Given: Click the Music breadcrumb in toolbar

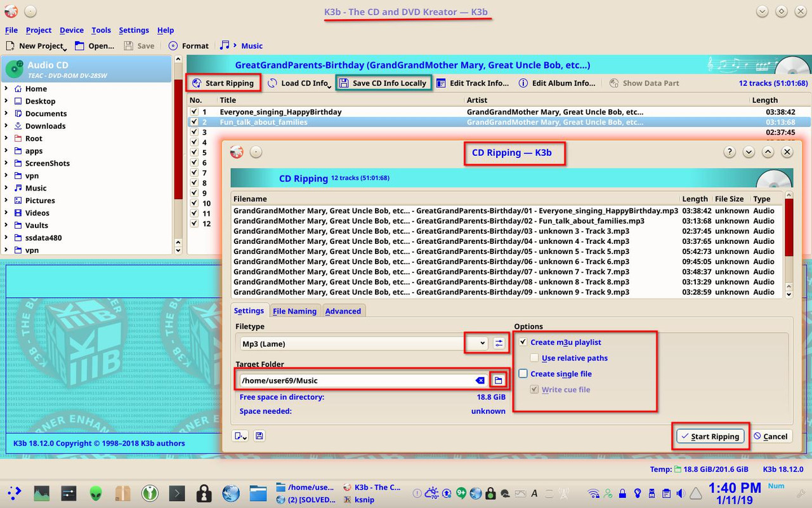Looking at the screenshot, I should click(252, 46).
